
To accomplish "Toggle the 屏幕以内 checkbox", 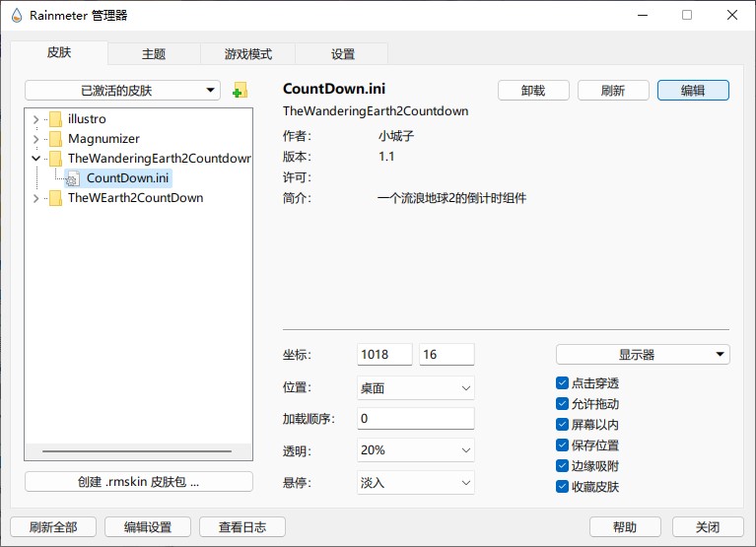I will pos(562,425).
